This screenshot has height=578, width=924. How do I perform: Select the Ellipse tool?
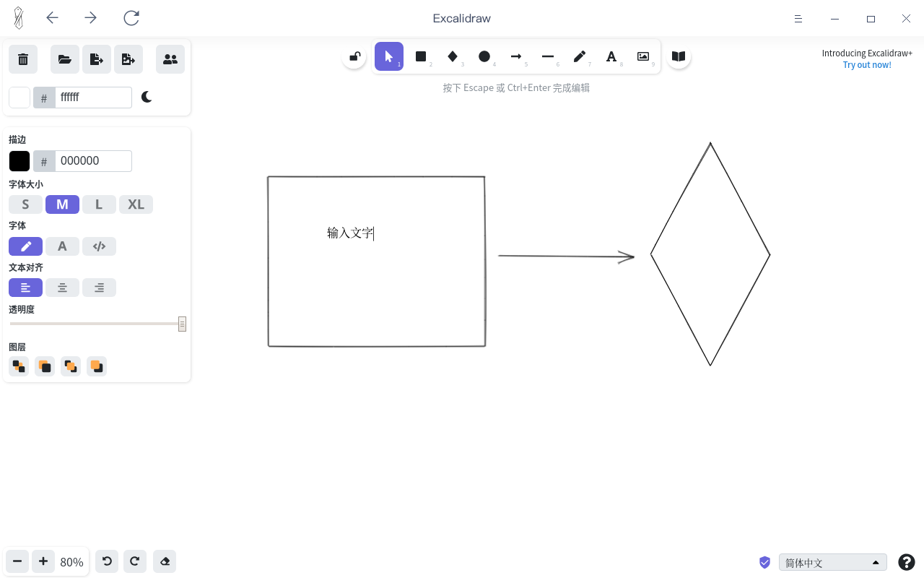[484, 56]
